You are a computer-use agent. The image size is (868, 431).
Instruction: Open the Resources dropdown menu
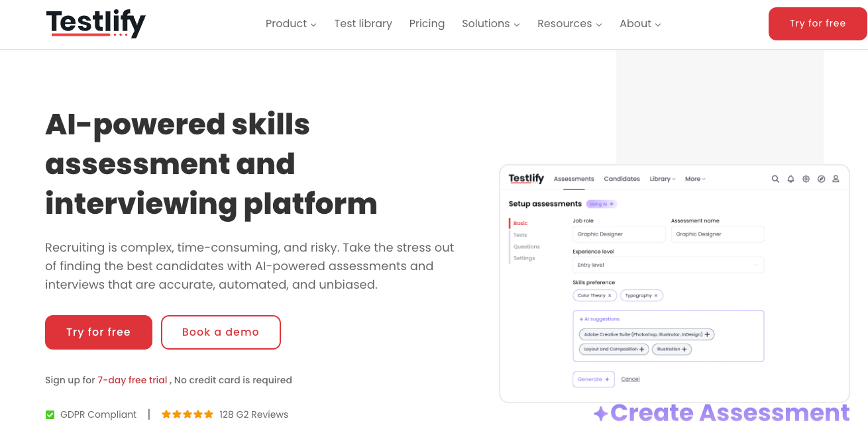[569, 24]
